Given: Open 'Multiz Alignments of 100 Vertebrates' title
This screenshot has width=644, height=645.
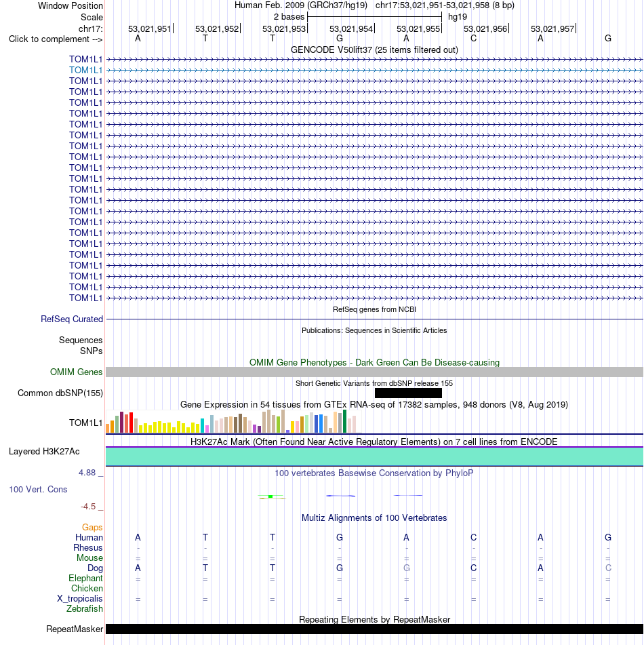Looking at the screenshot, I should (x=374, y=518).
